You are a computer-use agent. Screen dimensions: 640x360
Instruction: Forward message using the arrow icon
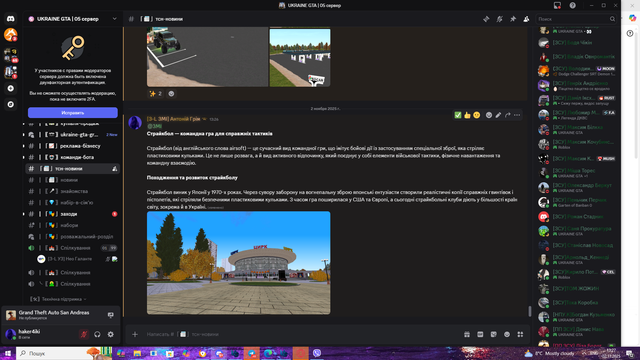[508, 115]
